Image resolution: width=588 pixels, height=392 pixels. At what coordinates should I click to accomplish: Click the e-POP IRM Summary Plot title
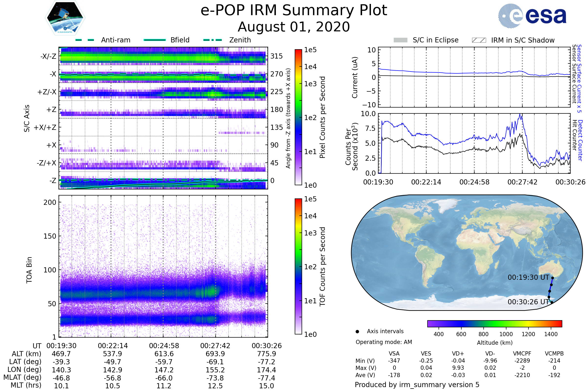pyautogui.click(x=294, y=11)
